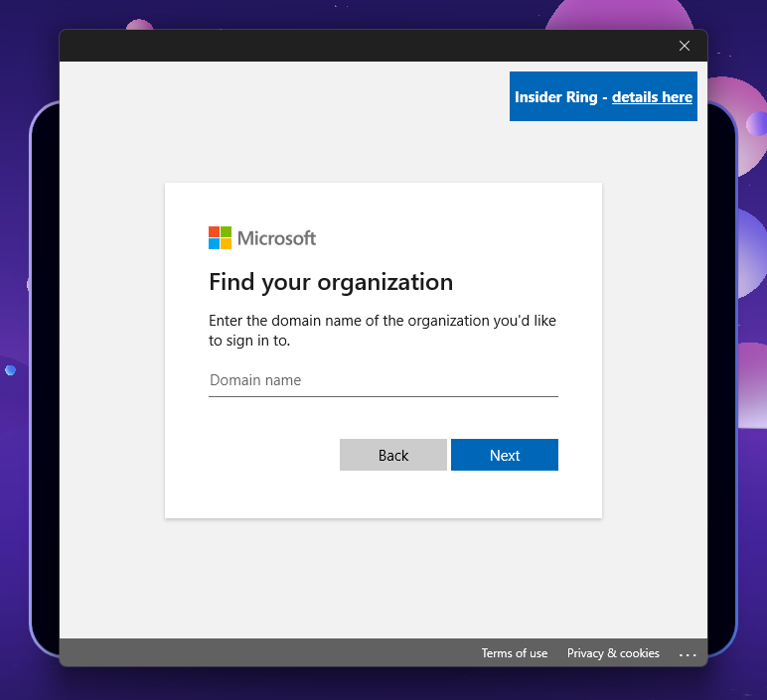Screen dimensions: 767x700
Task: Click blue Insider Ring box background
Action: coord(603,113)
